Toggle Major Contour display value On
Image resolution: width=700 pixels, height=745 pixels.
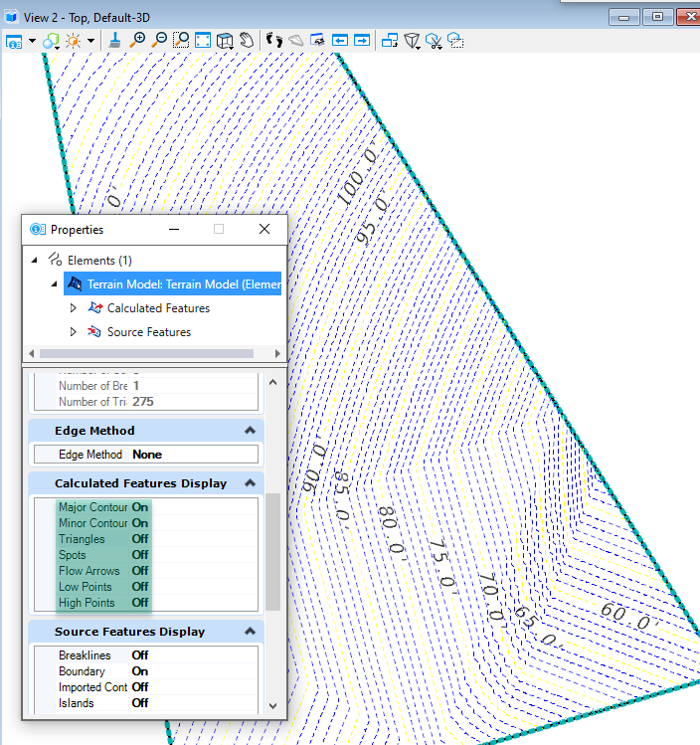pyautogui.click(x=140, y=507)
